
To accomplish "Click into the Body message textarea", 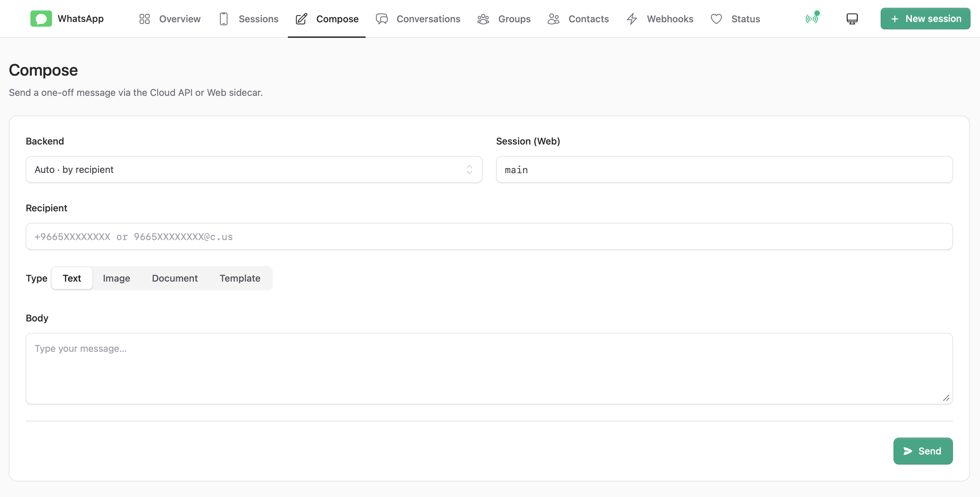I will [489, 369].
